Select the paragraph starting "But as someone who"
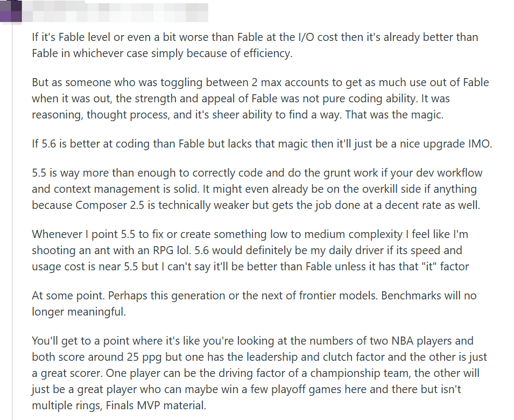Image resolution: width=514 pixels, height=420 pixels. [x=260, y=99]
